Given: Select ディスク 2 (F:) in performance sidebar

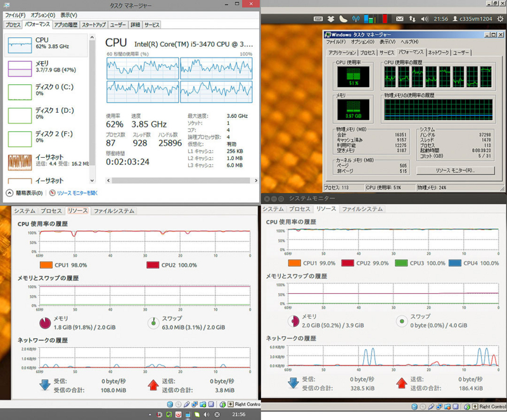Looking at the screenshot, I should (x=46, y=139).
